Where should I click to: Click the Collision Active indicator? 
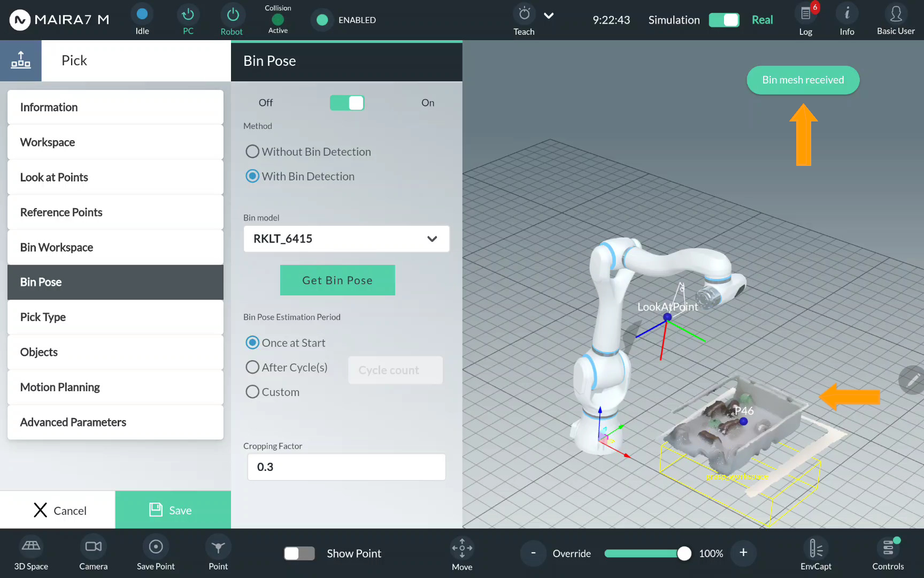[278, 20]
